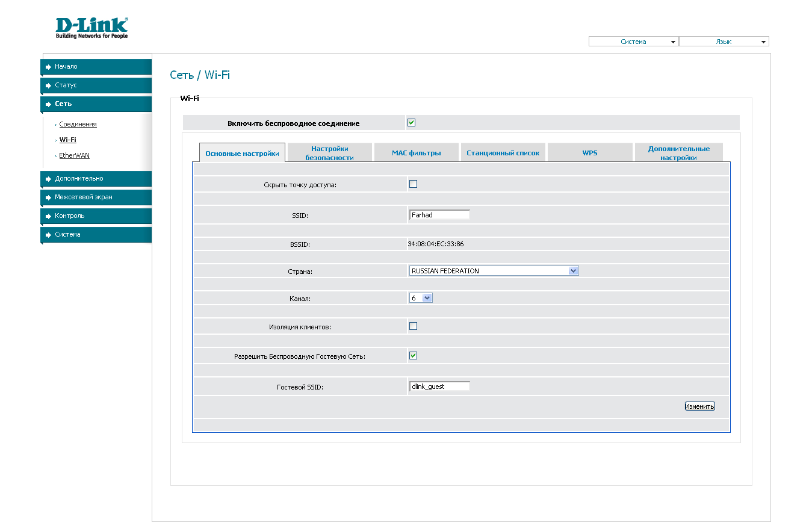
Task: Open the Начало menu section
Action: click(96, 67)
